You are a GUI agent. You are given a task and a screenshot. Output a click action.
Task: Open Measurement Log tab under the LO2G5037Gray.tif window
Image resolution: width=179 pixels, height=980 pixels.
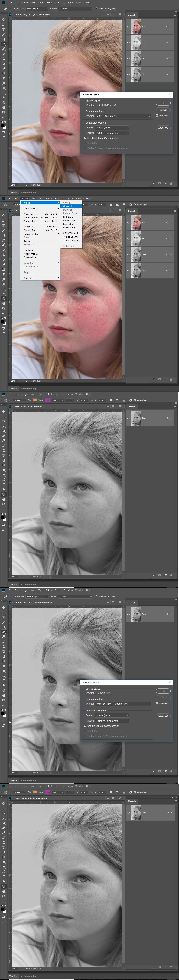(29, 976)
